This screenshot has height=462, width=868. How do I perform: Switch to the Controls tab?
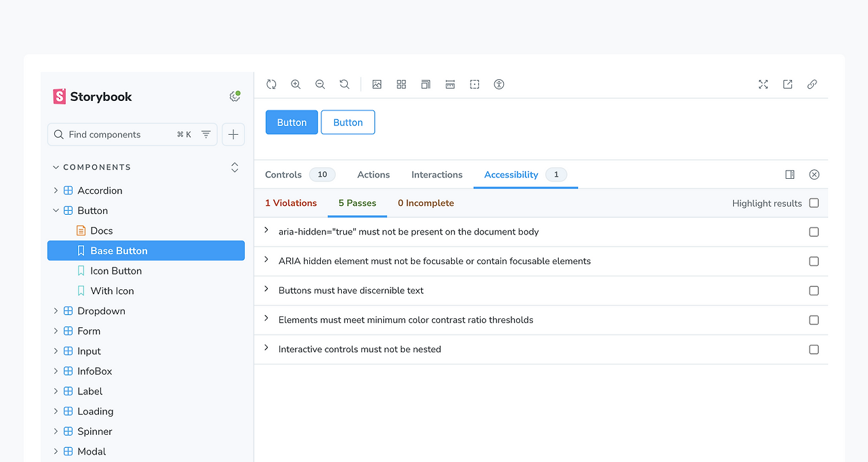coord(299,174)
